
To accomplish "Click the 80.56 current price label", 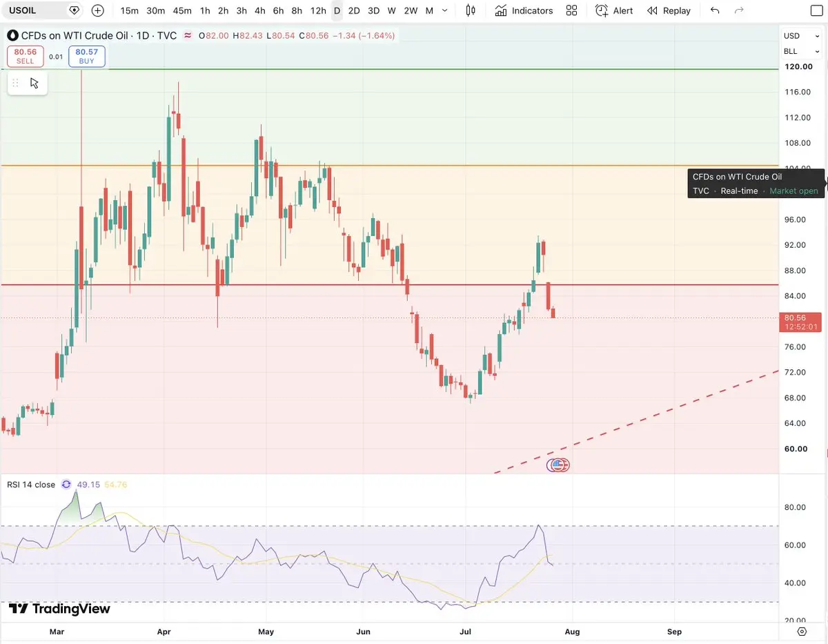I will pos(802,322).
